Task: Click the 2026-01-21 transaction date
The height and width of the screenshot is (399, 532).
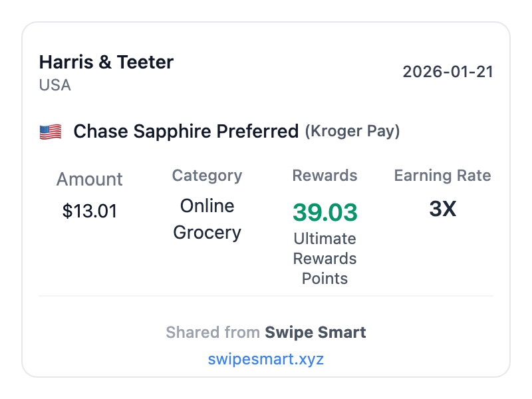Action: click(x=448, y=72)
